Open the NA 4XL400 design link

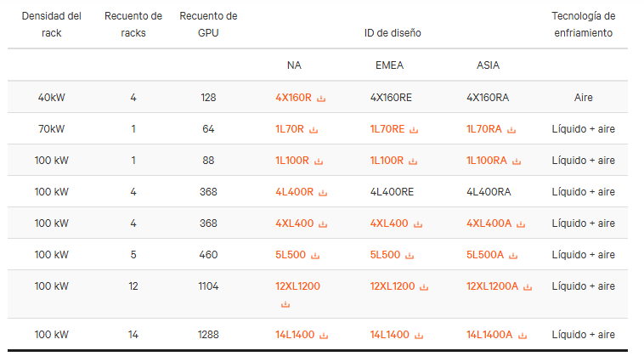click(x=295, y=223)
